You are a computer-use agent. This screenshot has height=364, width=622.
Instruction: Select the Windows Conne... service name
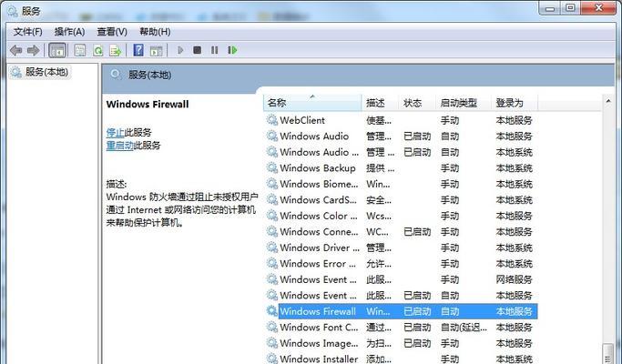pyautogui.click(x=319, y=231)
